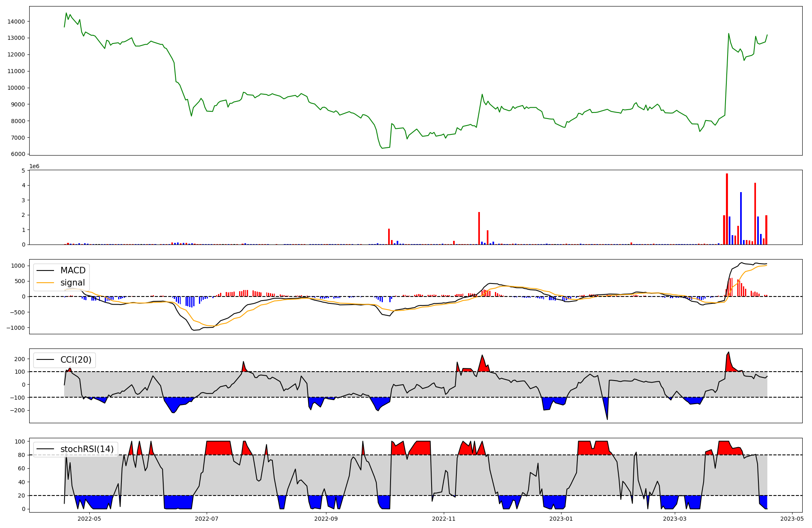Click the MACD legend entry

73,270
